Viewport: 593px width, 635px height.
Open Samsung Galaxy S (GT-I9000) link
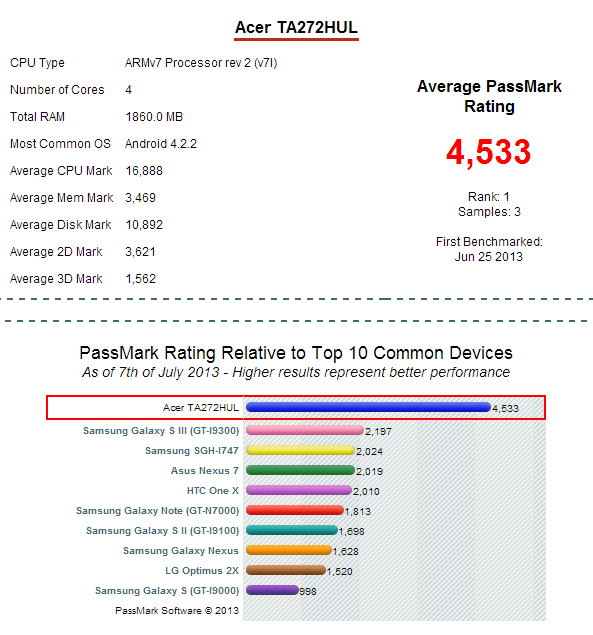tap(167, 590)
